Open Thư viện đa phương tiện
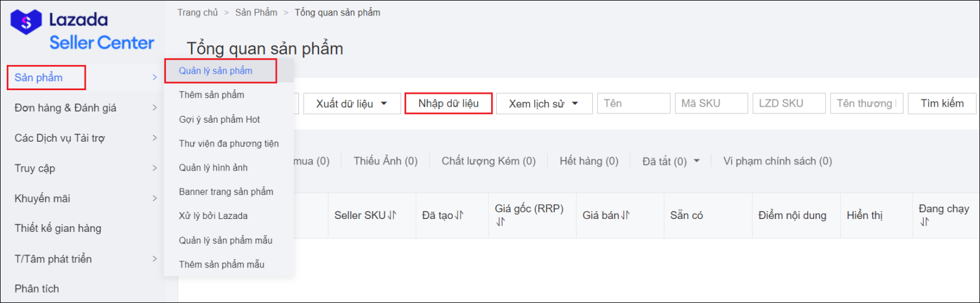The image size is (980, 303). coord(228,144)
